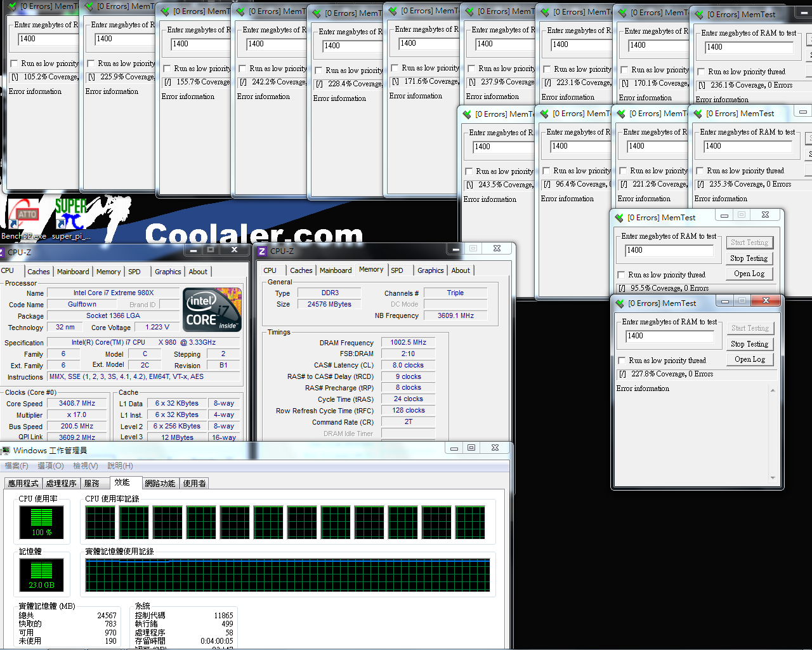The image size is (812, 650).
Task: Click MemTest icon of 96.4% coverage window
Action: [544, 114]
